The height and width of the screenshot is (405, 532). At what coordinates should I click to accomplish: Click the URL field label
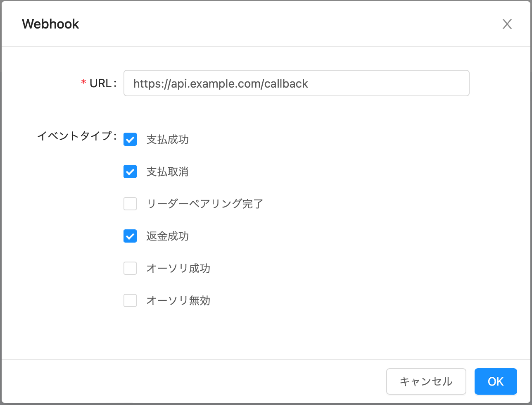click(x=101, y=83)
